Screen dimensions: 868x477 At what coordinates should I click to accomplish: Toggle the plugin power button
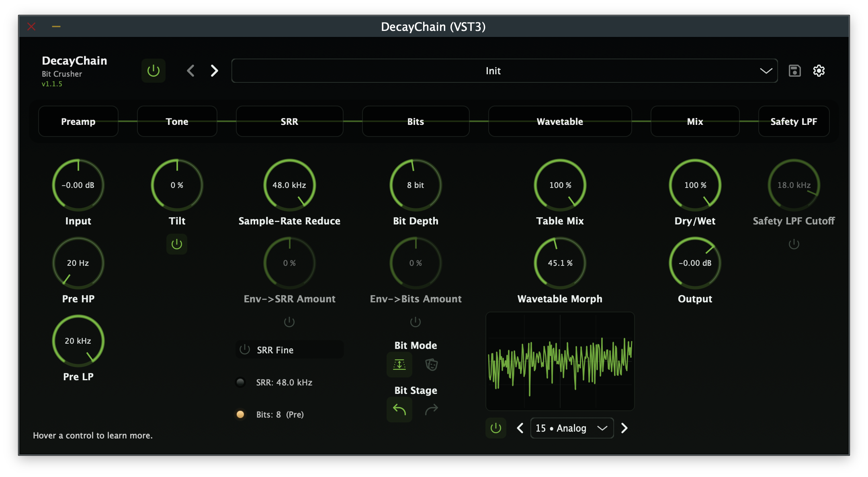(x=153, y=70)
